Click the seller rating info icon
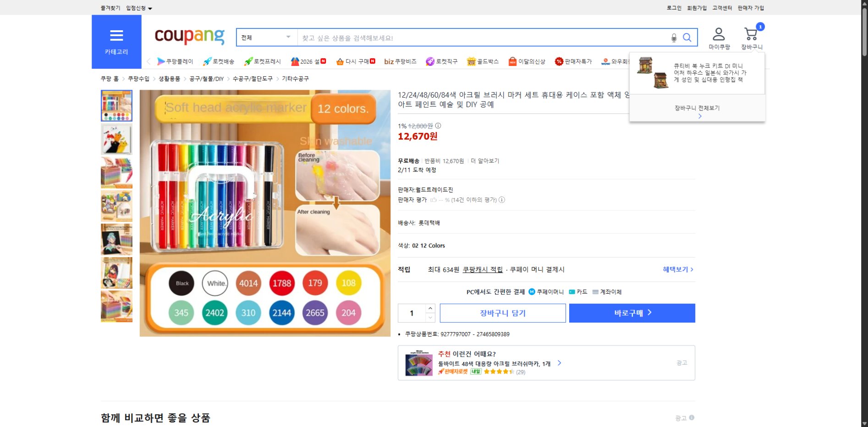This screenshot has height=427, width=868. point(502,200)
